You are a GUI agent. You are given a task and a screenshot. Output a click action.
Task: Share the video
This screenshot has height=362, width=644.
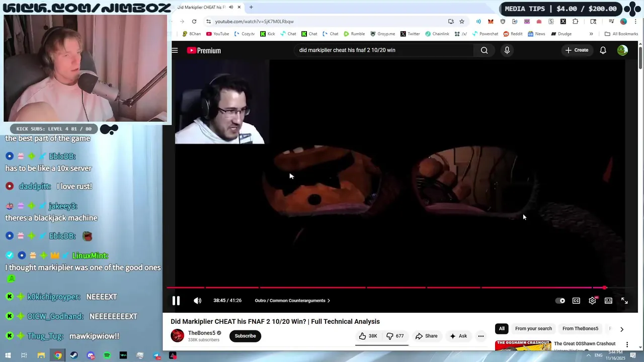pos(426,336)
